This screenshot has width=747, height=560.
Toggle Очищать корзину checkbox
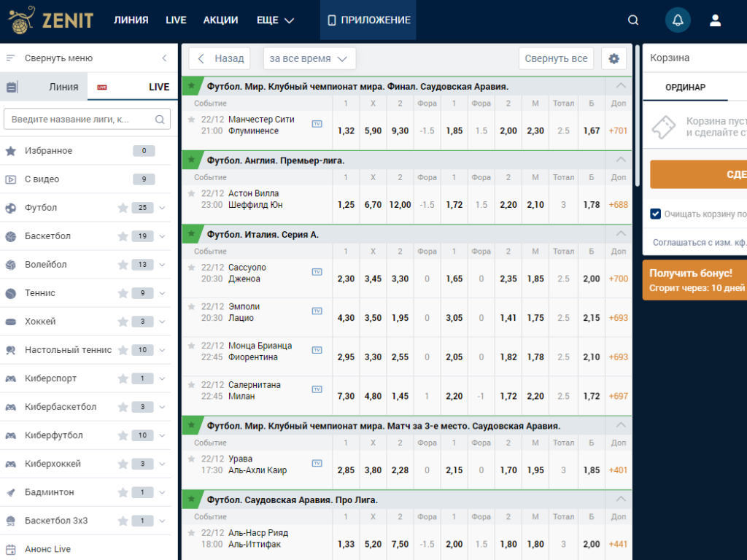pyautogui.click(x=656, y=214)
